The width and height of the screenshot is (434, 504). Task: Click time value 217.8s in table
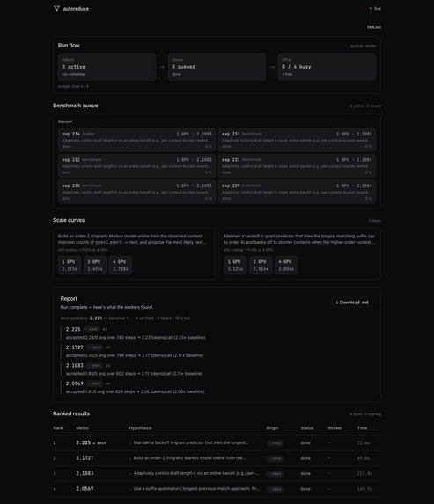tap(364, 473)
